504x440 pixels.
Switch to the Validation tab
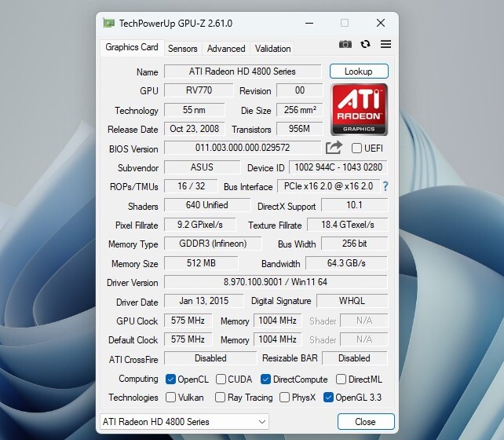(272, 49)
